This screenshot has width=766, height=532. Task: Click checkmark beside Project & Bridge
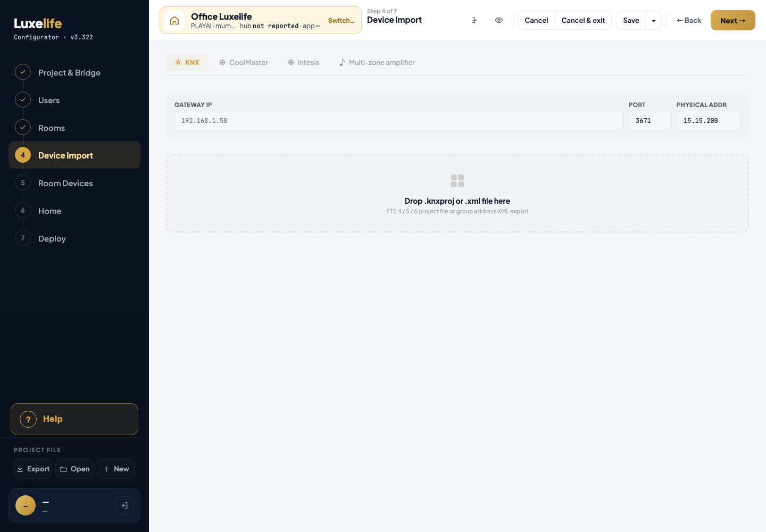point(23,72)
